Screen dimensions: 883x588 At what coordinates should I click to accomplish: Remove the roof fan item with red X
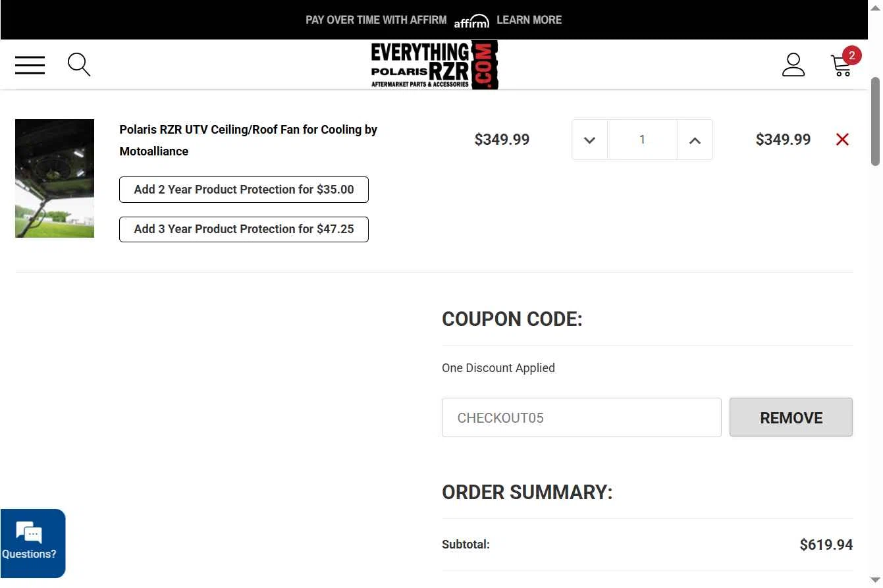(x=842, y=139)
